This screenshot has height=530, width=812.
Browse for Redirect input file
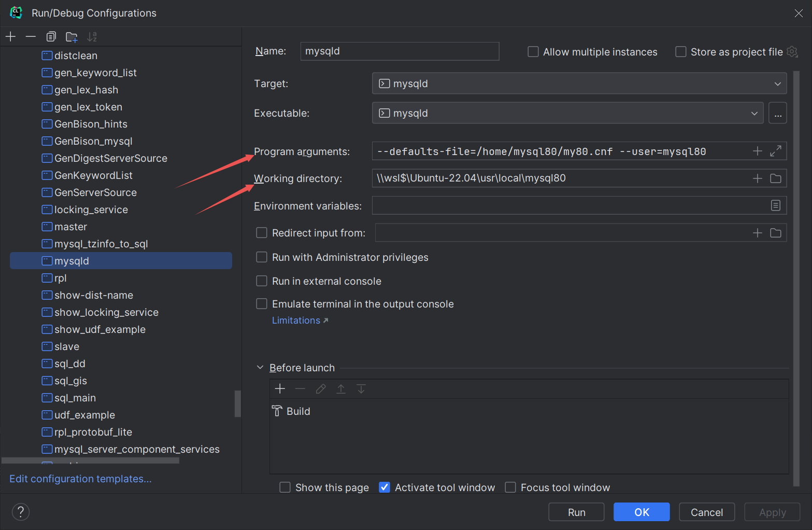[776, 233]
